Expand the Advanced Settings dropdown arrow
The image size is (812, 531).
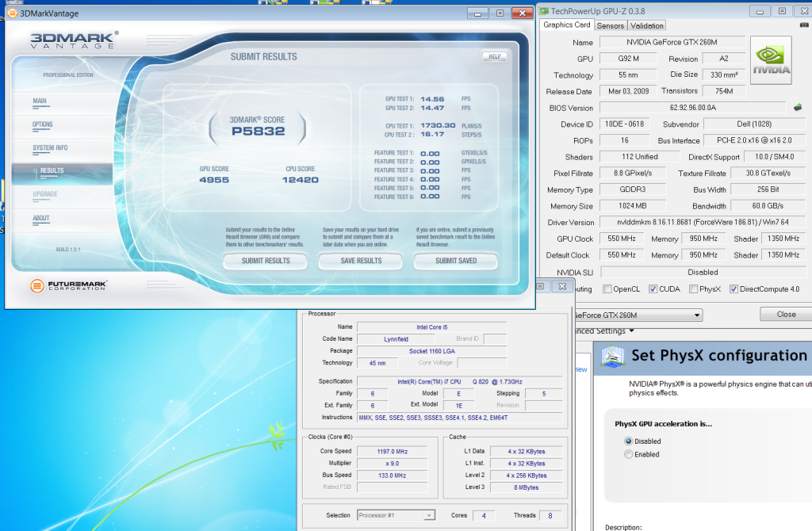click(632, 331)
